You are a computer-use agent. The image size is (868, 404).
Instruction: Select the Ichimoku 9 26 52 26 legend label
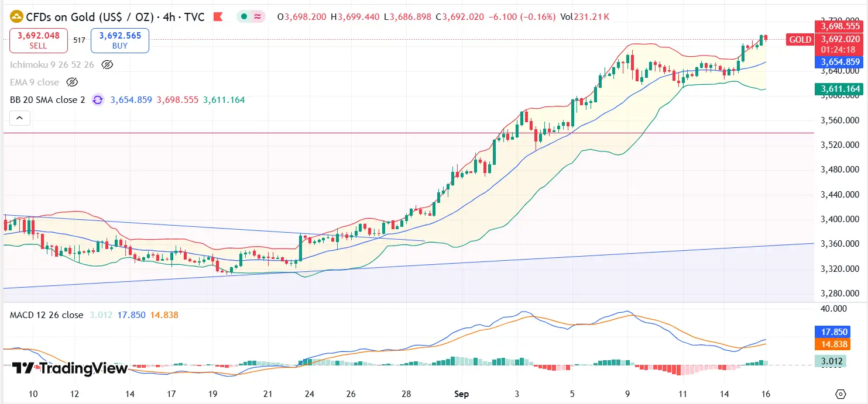(x=53, y=64)
